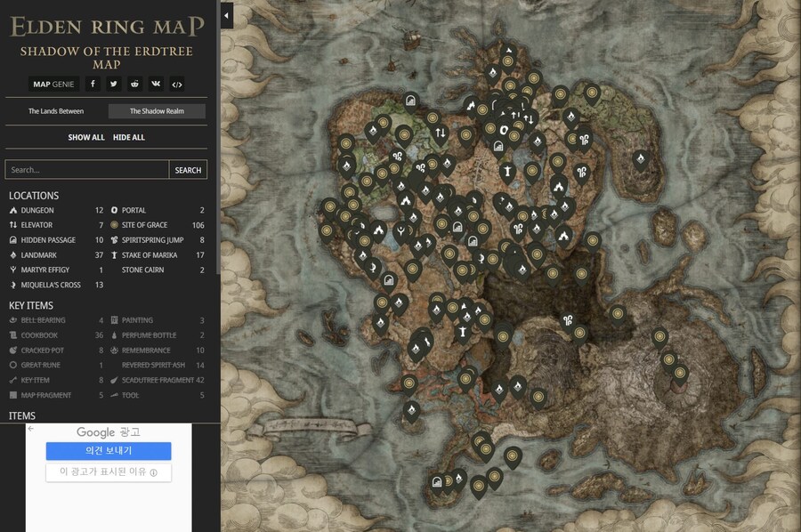Screen dimensions: 801x532
Task: Enable Revered Spirit Ash markers
Action: (158, 365)
